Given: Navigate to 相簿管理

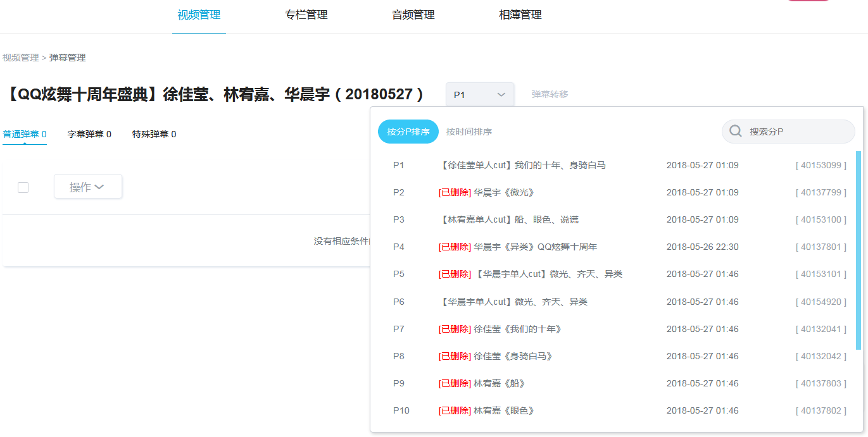Looking at the screenshot, I should pos(520,15).
